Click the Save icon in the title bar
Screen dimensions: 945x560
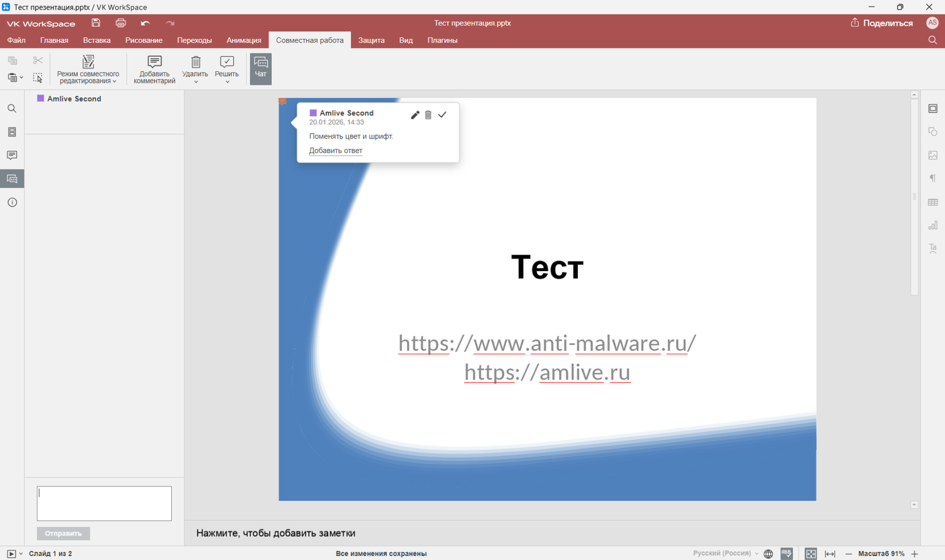[x=96, y=23]
